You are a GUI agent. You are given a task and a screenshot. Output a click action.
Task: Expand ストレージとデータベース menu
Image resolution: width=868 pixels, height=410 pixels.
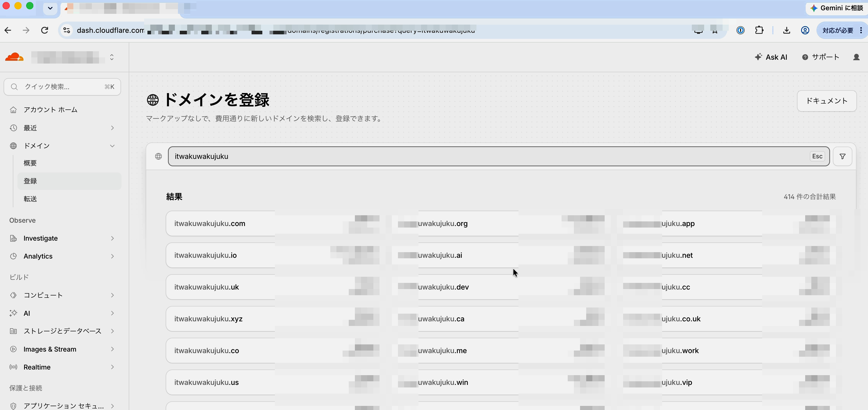point(62,331)
